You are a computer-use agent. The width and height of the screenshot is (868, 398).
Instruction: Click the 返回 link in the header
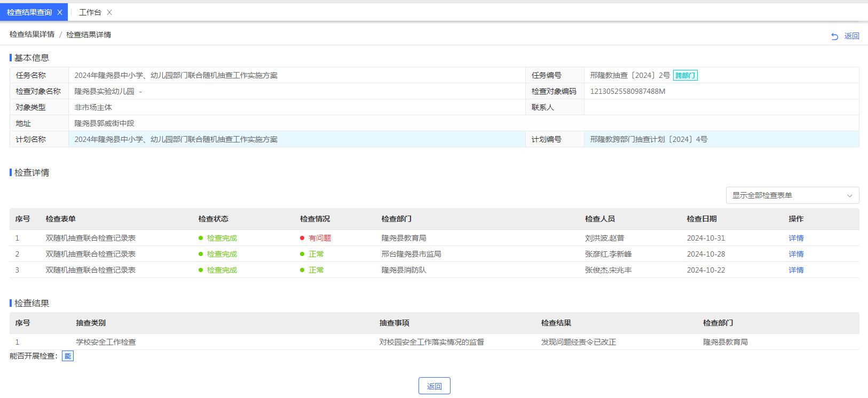[851, 36]
